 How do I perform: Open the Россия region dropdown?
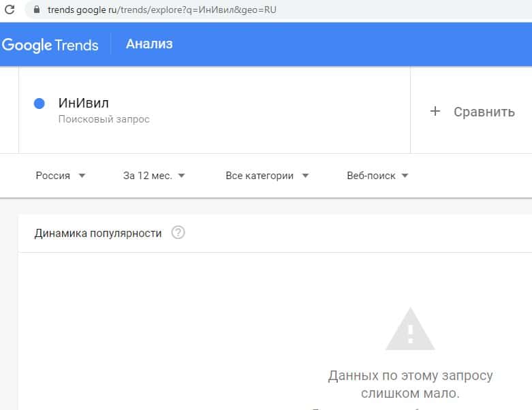pyautogui.click(x=61, y=176)
